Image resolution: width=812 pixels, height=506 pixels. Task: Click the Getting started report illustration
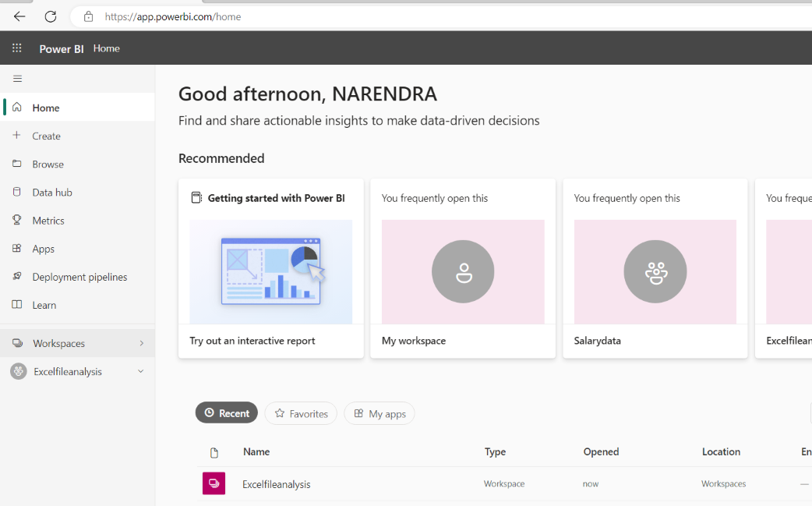point(271,272)
